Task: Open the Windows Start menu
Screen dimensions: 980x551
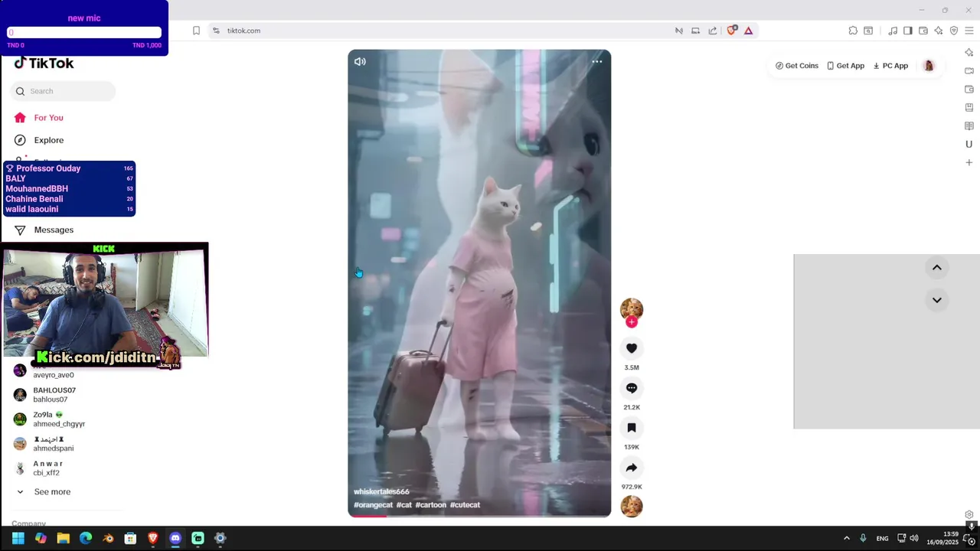Action: (x=18, y=538)
